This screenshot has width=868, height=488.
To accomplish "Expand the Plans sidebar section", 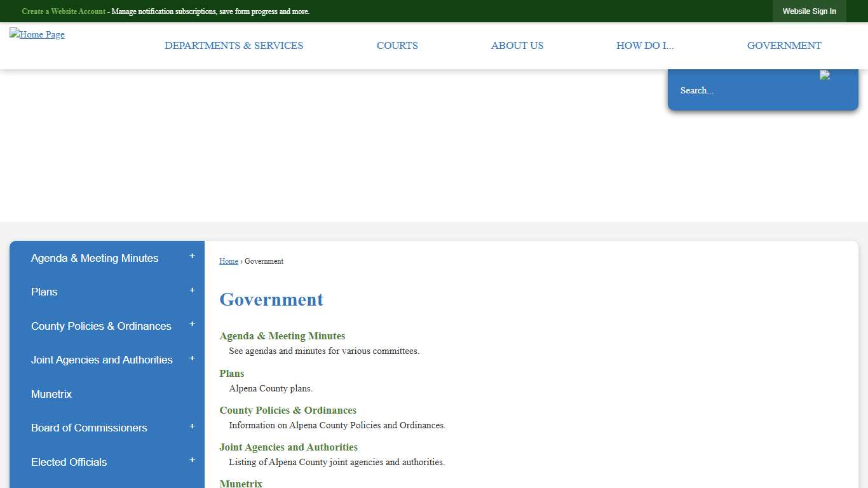I will click(192, 290).
